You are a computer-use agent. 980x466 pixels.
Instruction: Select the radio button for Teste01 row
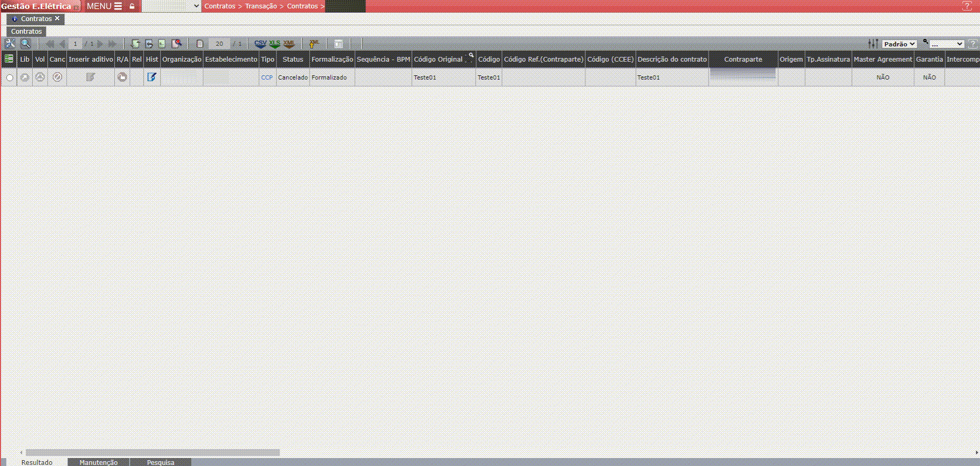pyautogui.click(x=9, y=77)
